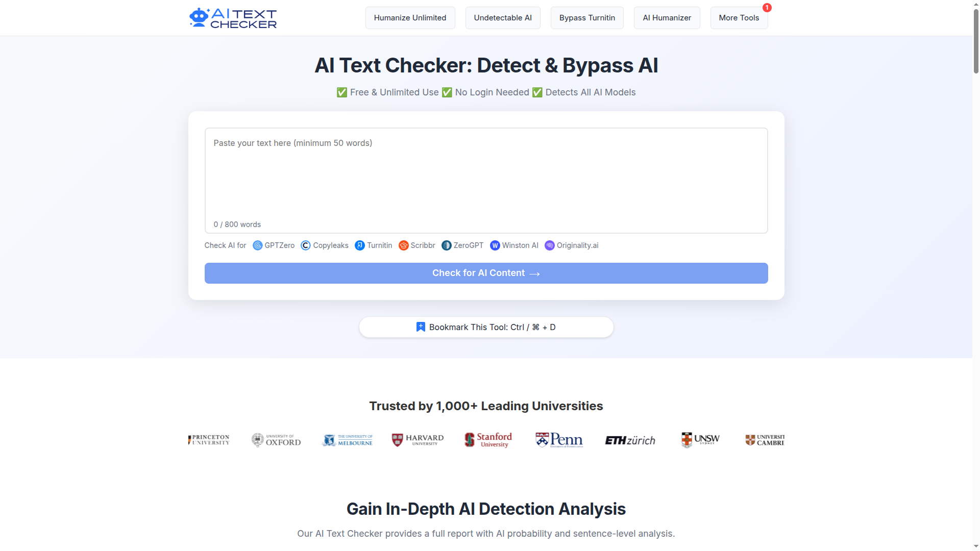The width and height of the screenshot is (980, 551).
Task: Click the University of Cambridge logo
Action: point(765,440)
